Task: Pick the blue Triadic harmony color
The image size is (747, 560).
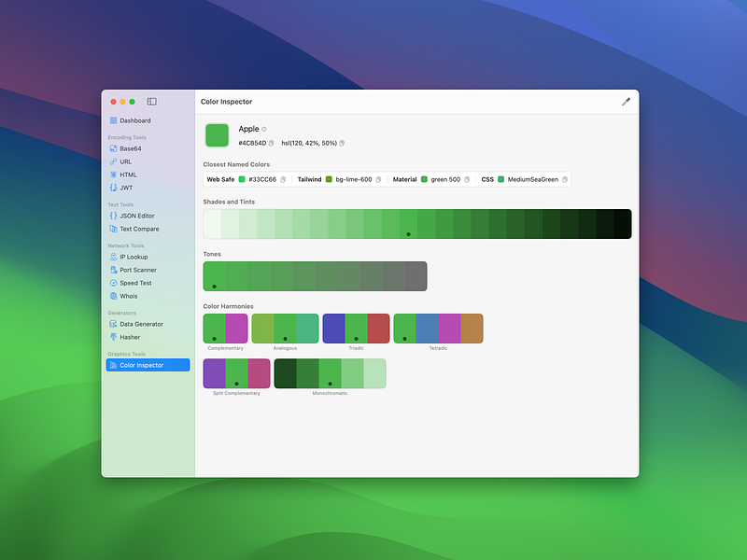Action: [334, 329]
